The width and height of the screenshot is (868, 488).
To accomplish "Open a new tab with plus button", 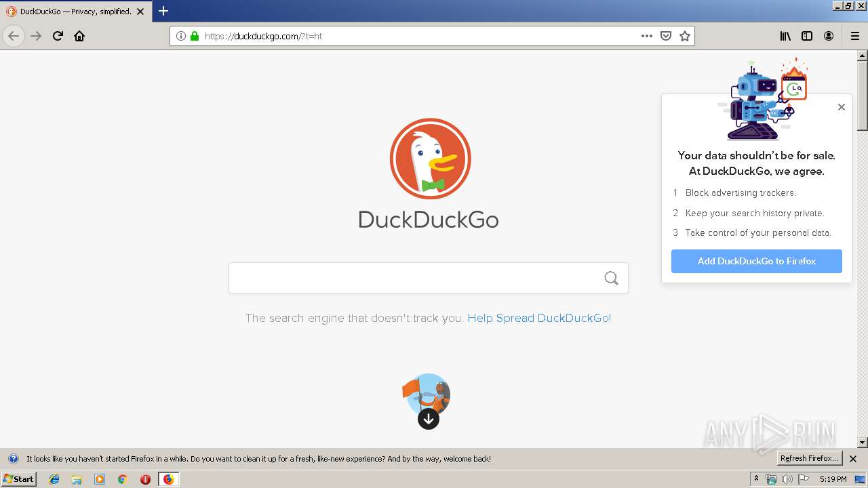I will (x=163, y=11).
